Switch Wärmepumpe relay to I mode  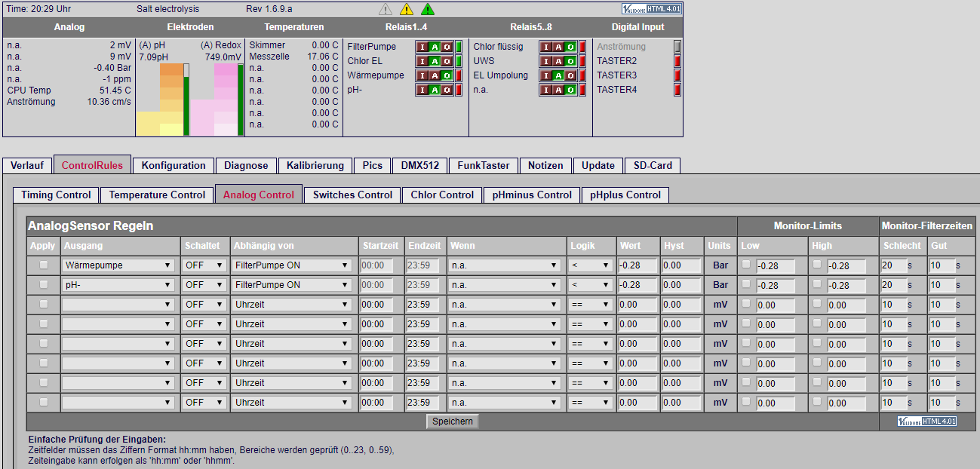coord(422,75)
